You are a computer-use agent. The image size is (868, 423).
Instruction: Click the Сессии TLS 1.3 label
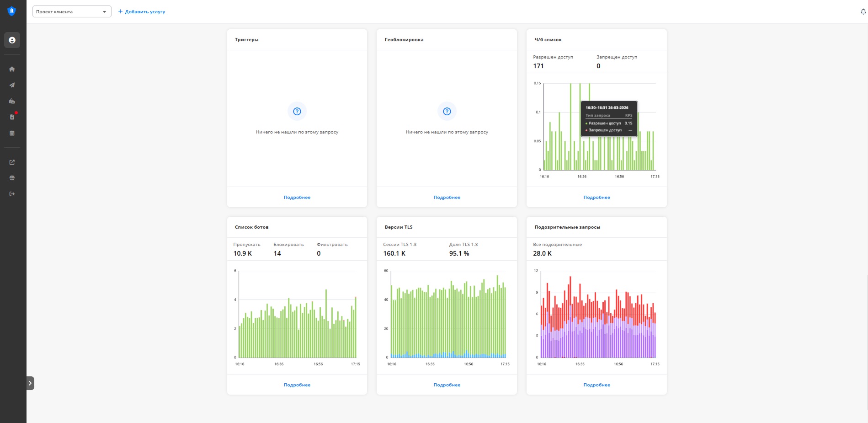400,245
